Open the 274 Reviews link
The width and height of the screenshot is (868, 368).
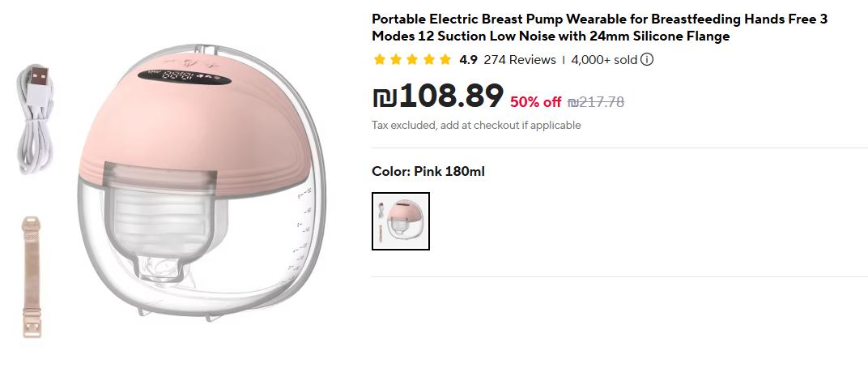pyautogui.click(x=520, y=59)
